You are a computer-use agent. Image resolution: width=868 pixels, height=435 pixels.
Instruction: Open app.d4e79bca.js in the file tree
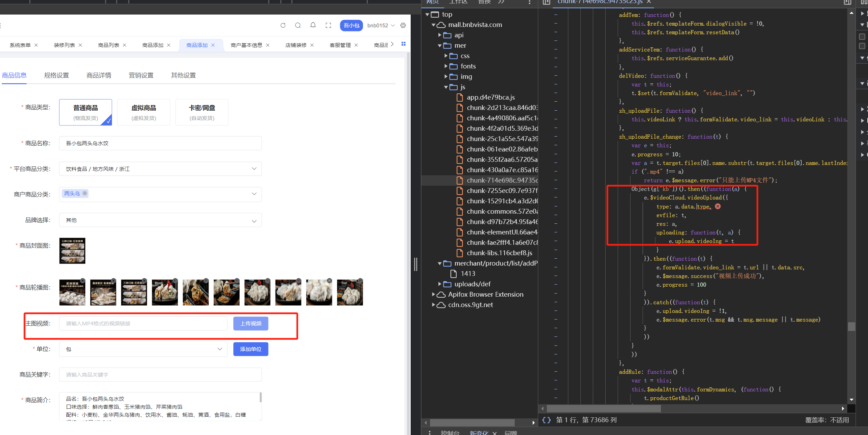pos(491,98)
